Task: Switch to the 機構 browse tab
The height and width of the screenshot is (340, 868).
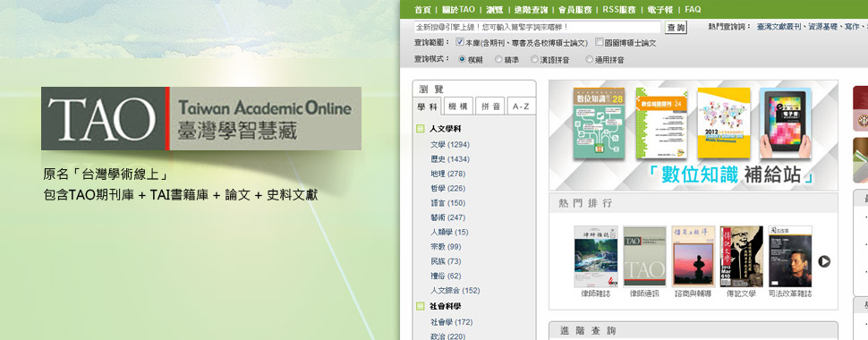Action: [x=458, y=106]
